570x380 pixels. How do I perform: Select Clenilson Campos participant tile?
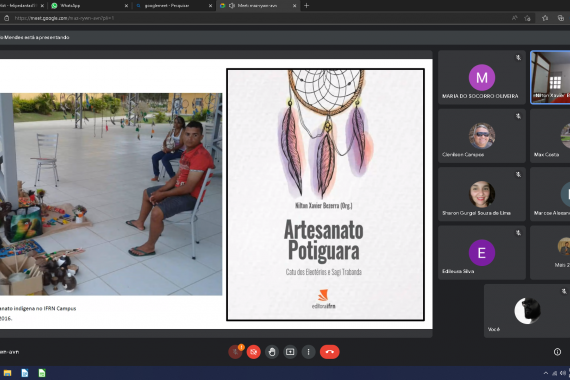click(482, 136)
